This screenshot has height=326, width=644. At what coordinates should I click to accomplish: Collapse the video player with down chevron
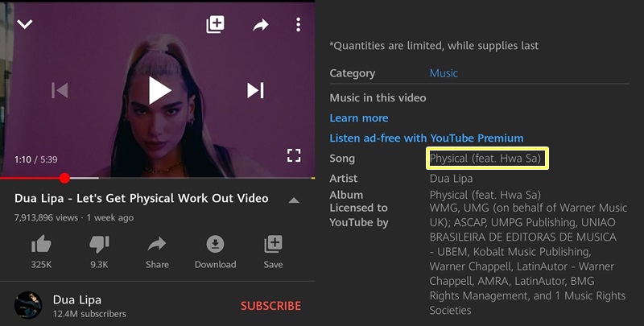[25, 24]
